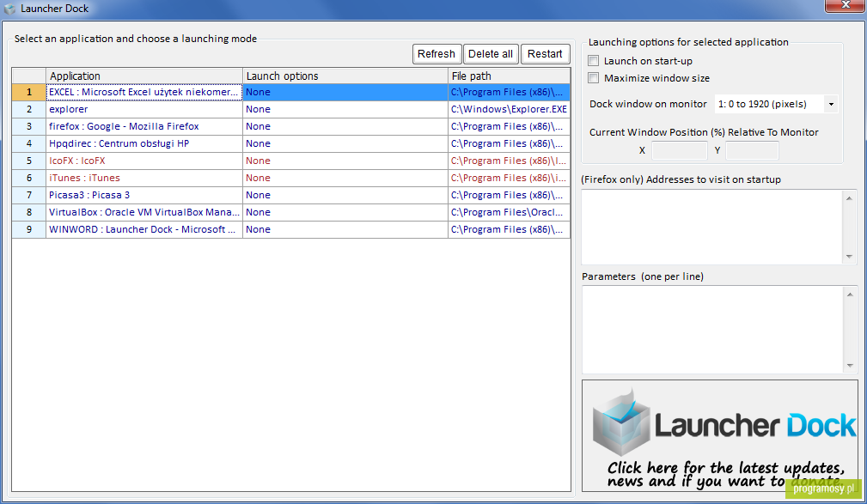The height and width of the screenshot is (504, 867).
Task: Click row header number 9
Action: click(28, 229)
